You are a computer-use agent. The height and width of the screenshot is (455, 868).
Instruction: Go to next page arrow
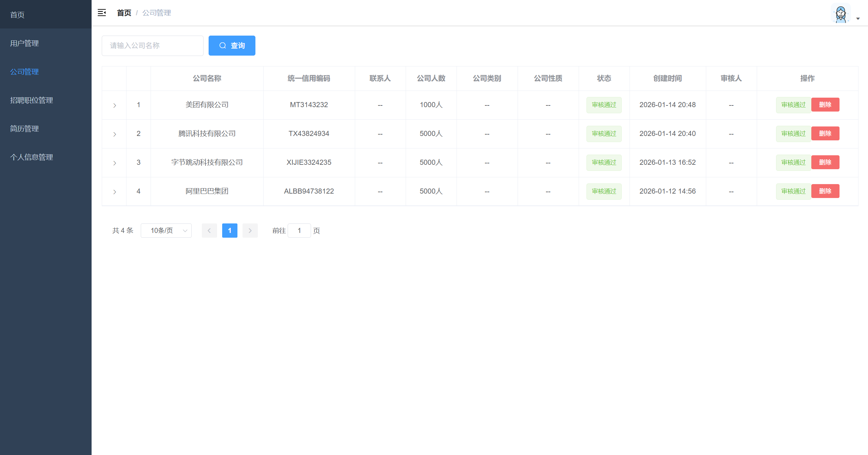250,231
